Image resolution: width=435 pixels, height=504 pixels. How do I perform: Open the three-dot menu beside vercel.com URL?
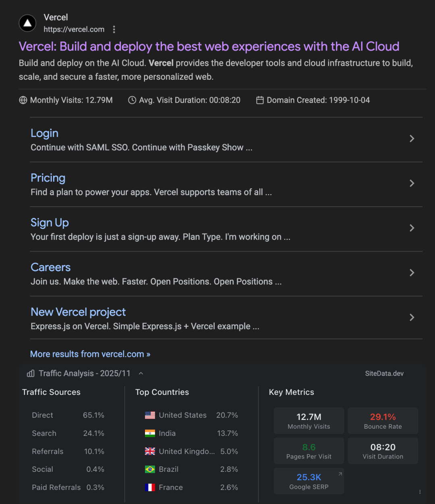[114, 29]
